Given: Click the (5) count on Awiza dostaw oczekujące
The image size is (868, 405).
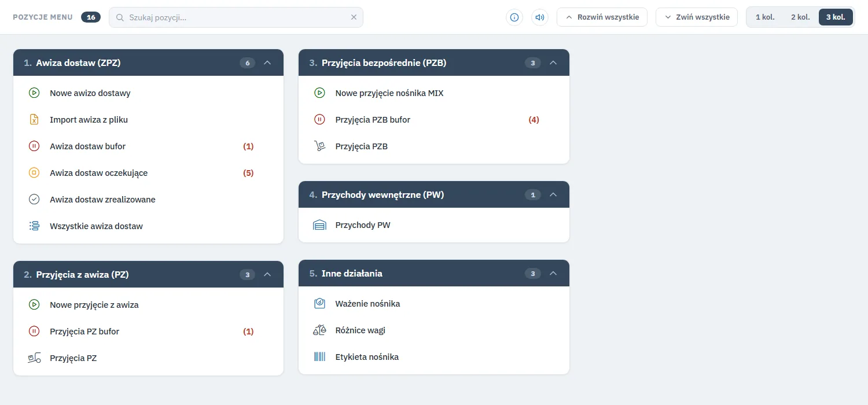Looking at the screenshot, I should click(x=248, y=173).
